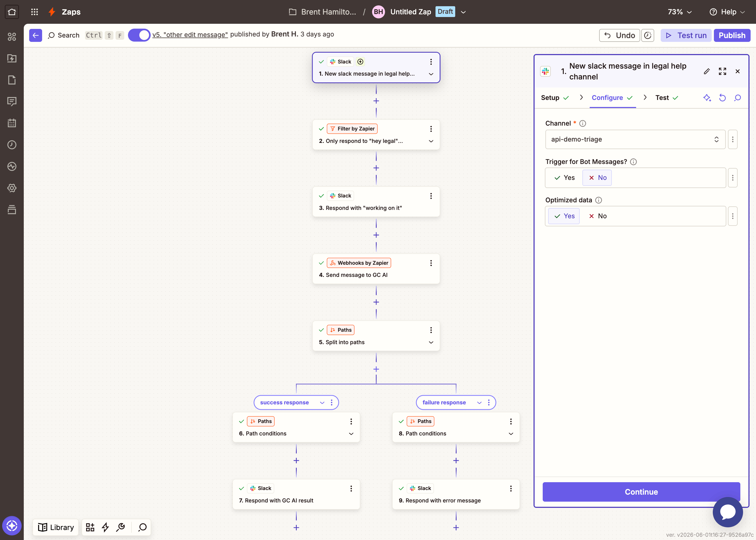756x540 pixels.
Task: Toggle the Zap on/off switch
Action: [139, 35]
